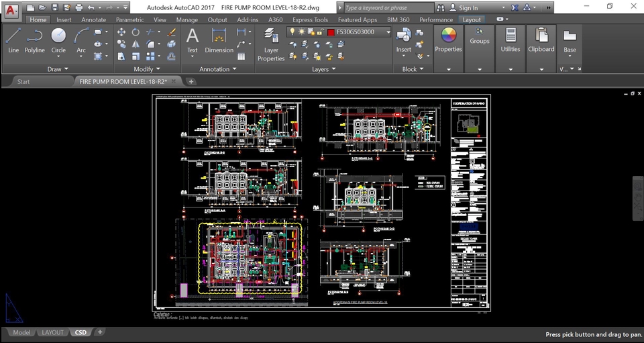Select the Rectangular Array tool
Screen dimensions: 644x343
coord(150,56)
